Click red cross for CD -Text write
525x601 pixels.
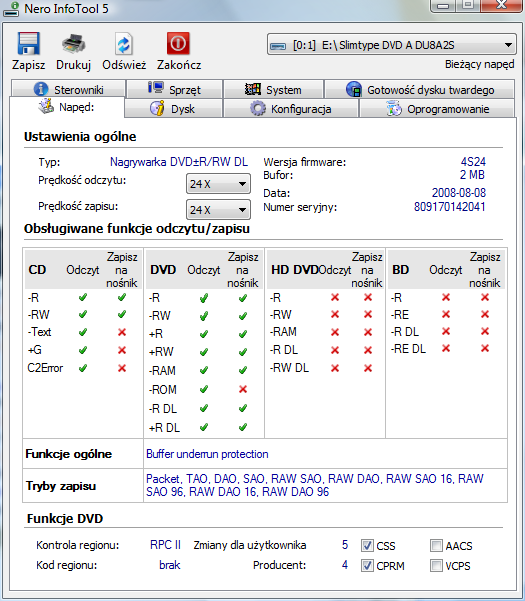point(122,332)
